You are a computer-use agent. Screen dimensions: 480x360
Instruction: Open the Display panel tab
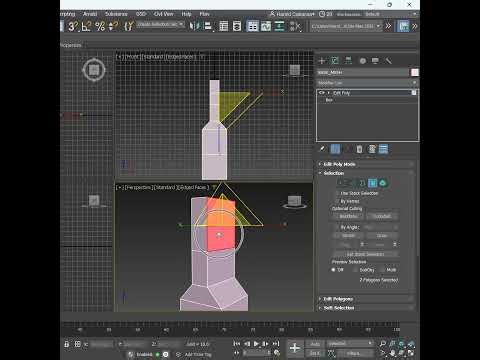tap(375, 61)
